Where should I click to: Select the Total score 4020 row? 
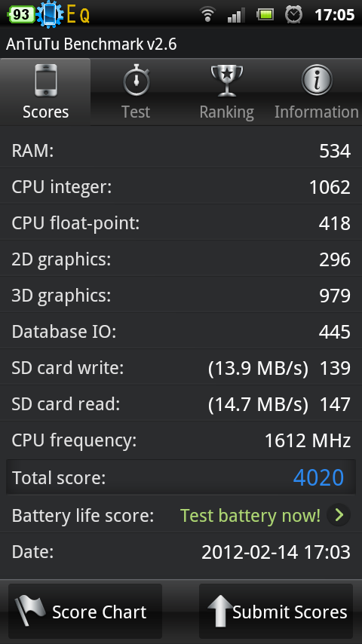click(181, 477)
